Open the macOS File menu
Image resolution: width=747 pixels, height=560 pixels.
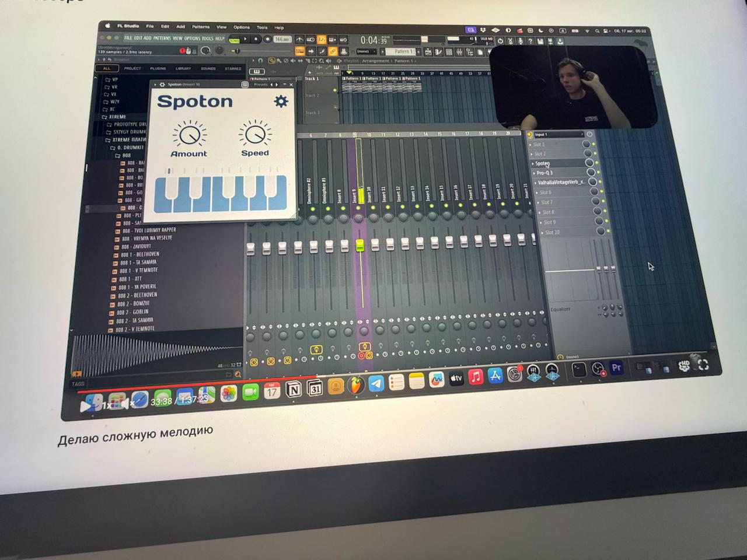point(150,26)
